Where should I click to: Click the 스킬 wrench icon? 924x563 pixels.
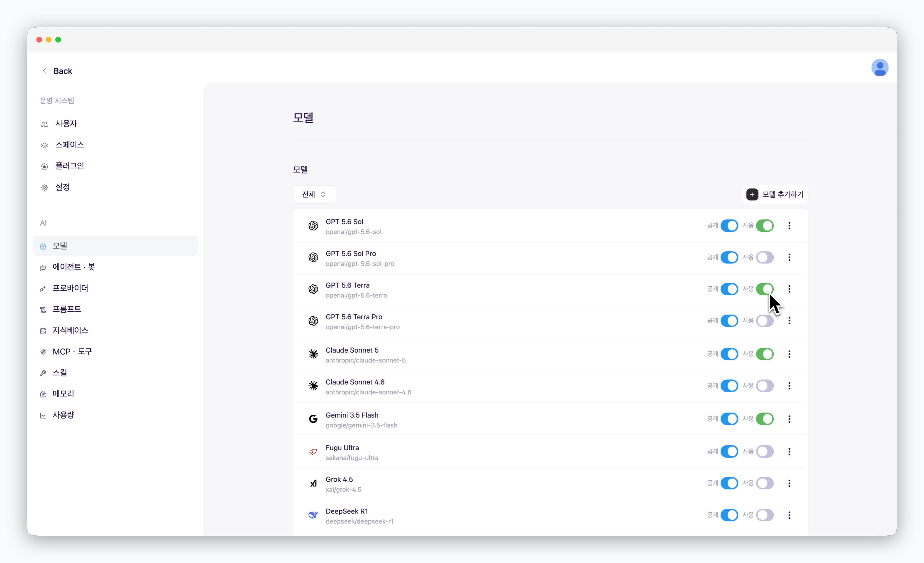coord(43,373)
